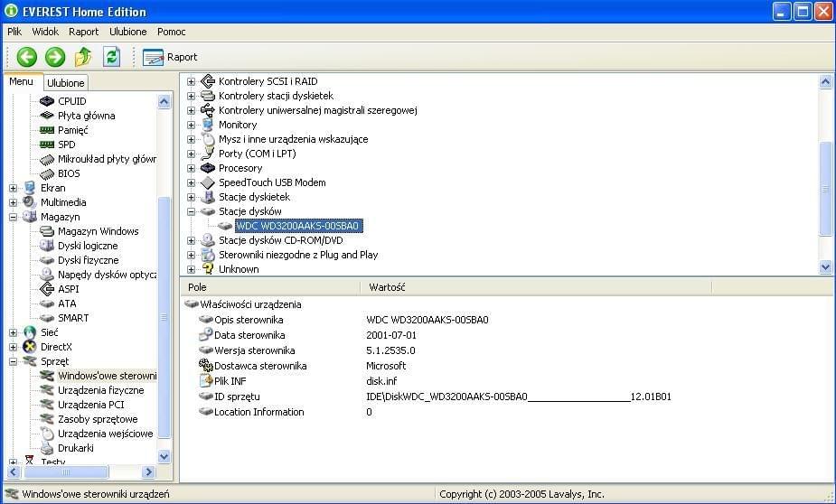
Task: Expand the Procesory device node
Action: point(191,168)
